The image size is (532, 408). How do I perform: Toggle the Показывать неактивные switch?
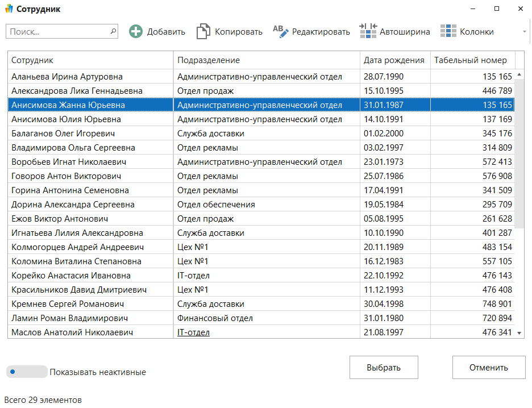26,372
